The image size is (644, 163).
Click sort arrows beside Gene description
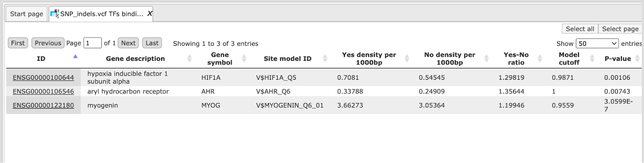coord(189,59)
